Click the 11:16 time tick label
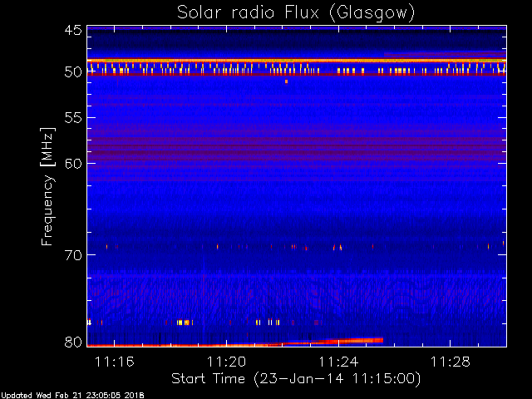The width and height of the screenshot is (532, 399). coord(115,362)
